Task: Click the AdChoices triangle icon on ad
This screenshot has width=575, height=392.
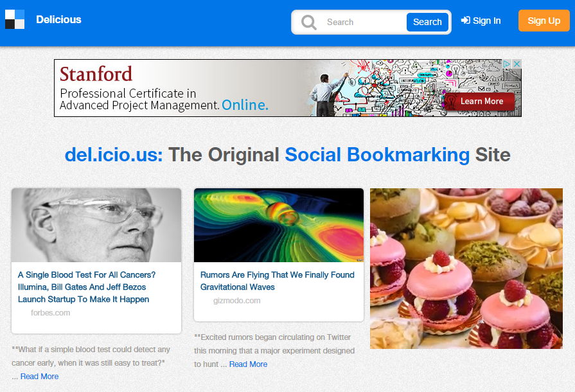Action: (x=507, y=64)
